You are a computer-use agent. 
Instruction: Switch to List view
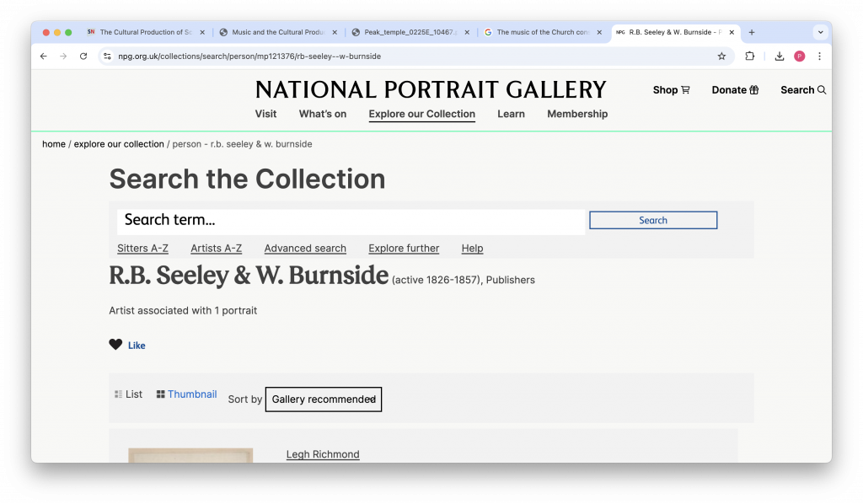pyautogui.click(x=128, y=394)
